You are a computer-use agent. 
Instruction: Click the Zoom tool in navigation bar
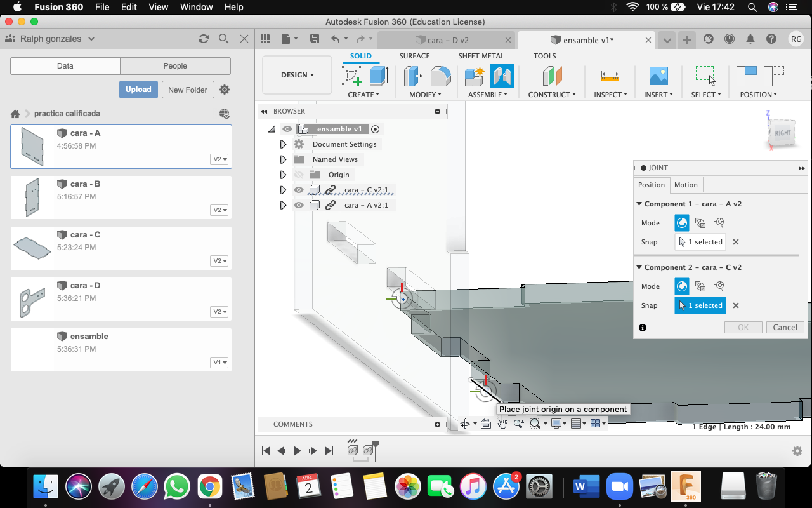click(x=518, y=424)
